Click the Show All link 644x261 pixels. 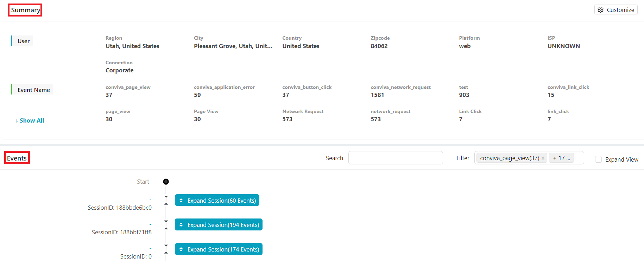[x=30, y=120]
